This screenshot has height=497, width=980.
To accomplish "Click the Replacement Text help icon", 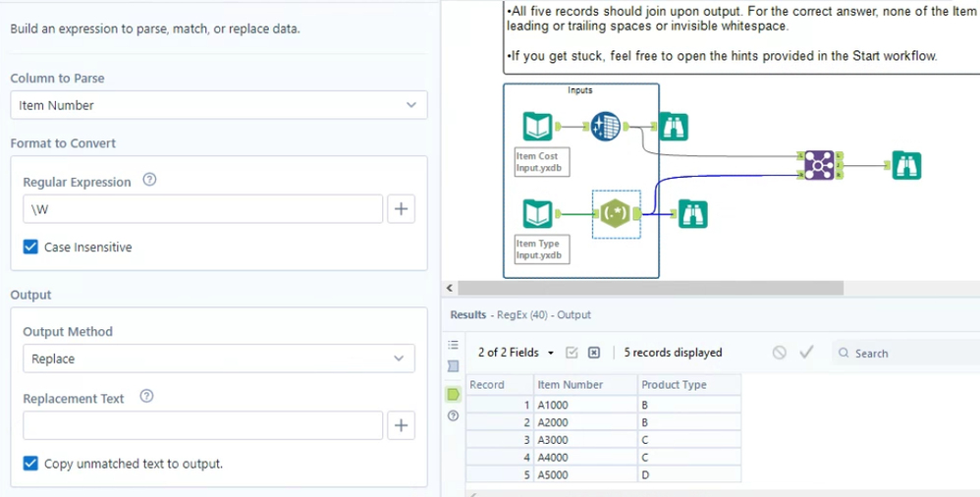I will point(146,398).
